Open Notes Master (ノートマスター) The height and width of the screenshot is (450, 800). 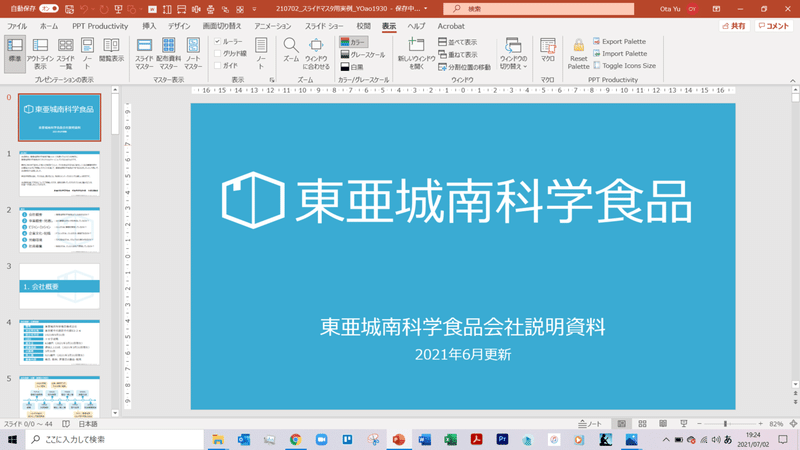point(193,54)
